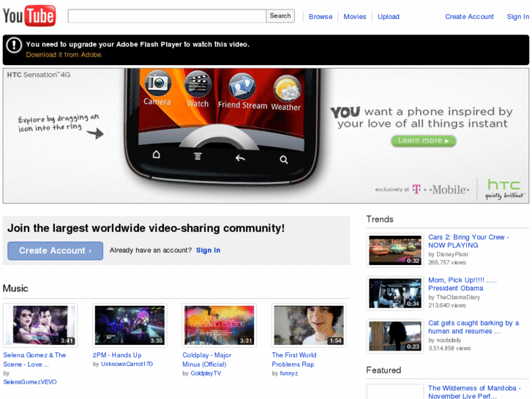This screenshot has height=399, width=532.
Task: Open Mom, Pick Up trend thumbnail
Action: pos(395,293)
